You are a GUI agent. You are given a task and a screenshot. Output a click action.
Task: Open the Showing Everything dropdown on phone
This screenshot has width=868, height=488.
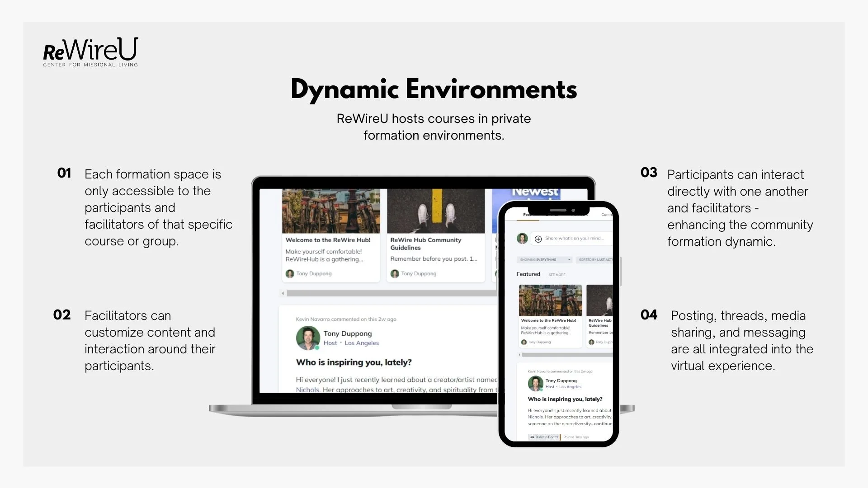(x=544, y=260)
